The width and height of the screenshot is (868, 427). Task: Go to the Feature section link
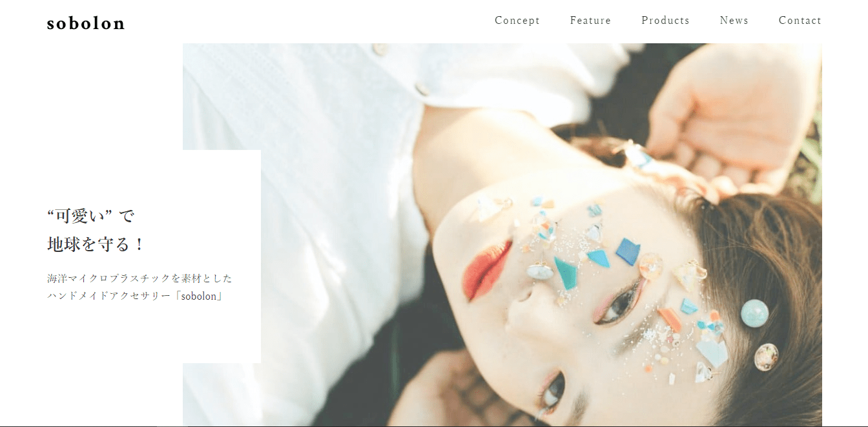(590, 21)
